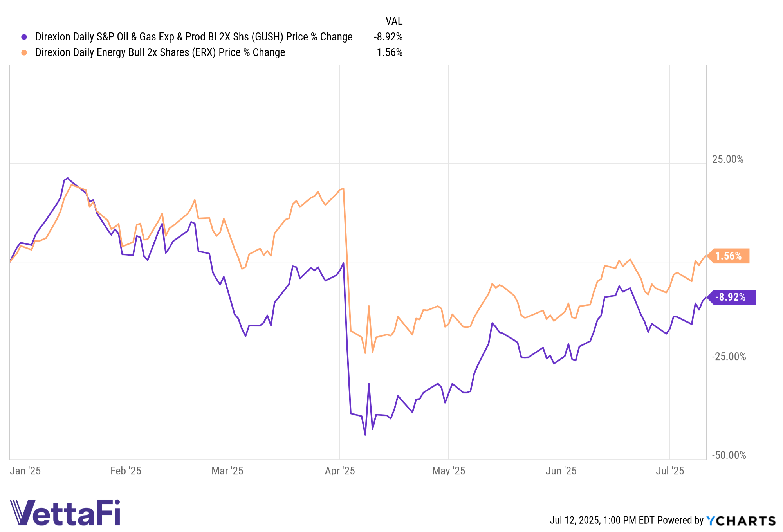783x532 pixels.
Task: Click the 1.56% legend value
Action: pos(390,52)
